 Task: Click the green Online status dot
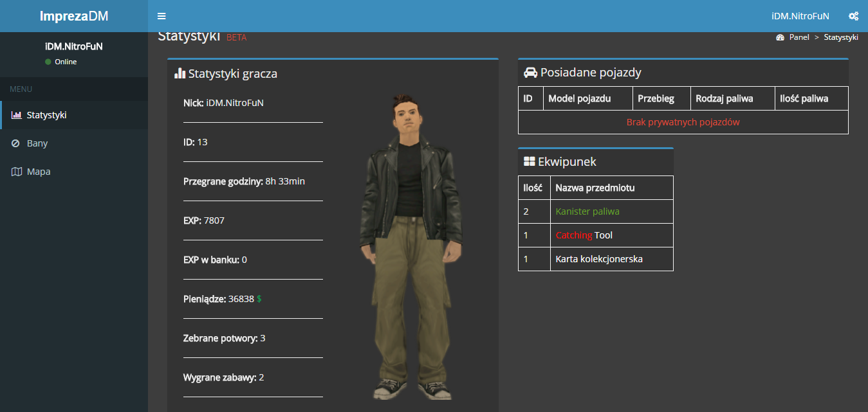[x=48, y=62]
